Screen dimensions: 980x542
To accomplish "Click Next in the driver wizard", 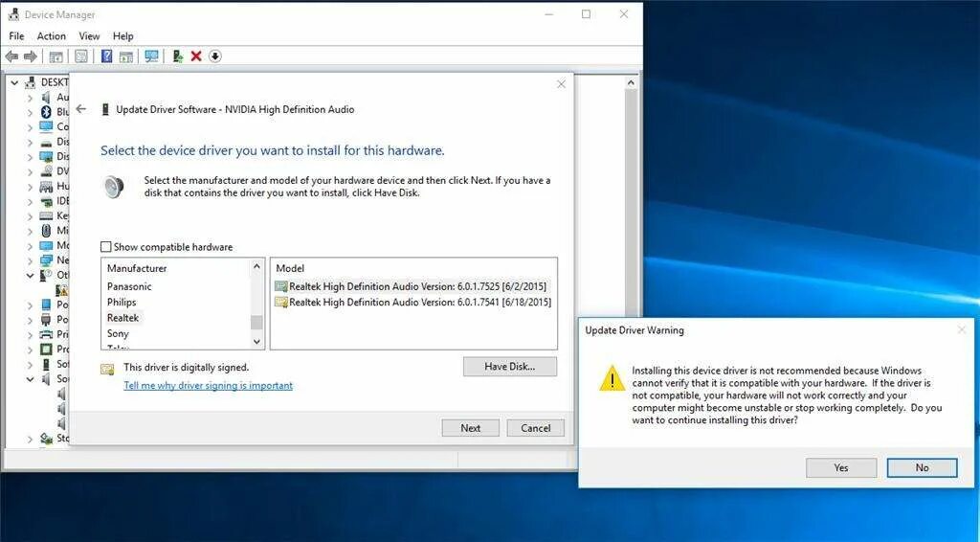I will click(471, 428).
